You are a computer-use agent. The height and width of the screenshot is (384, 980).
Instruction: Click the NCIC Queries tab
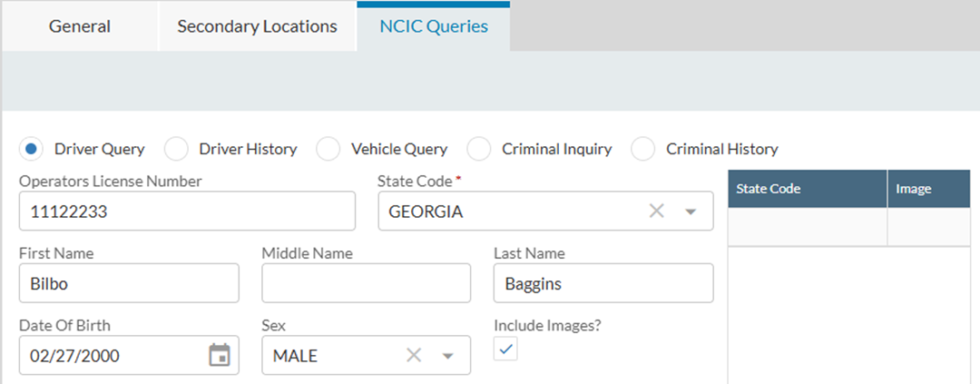pos(433,26)
